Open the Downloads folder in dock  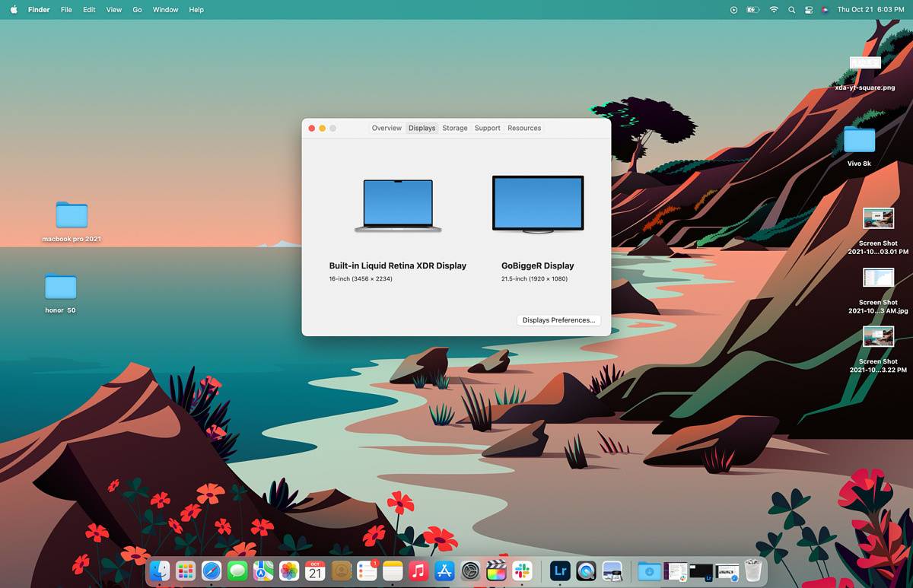[x=649, y=571]
